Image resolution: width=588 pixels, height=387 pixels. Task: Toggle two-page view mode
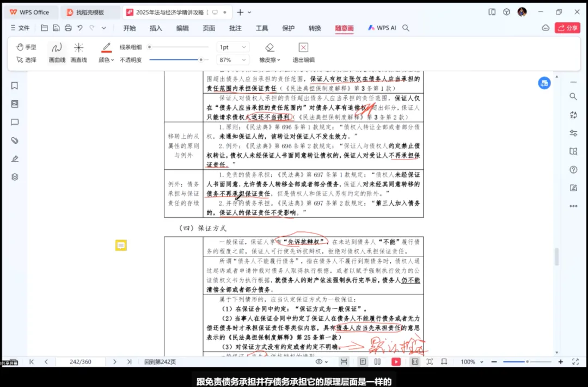pos(378,362)
